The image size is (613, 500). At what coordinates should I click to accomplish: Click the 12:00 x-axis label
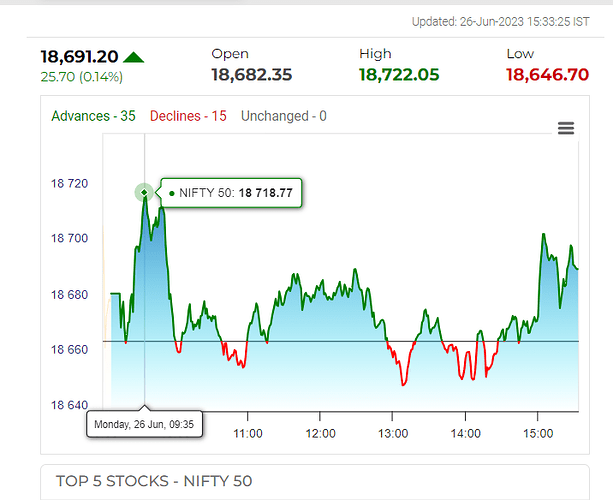[321, 434]
